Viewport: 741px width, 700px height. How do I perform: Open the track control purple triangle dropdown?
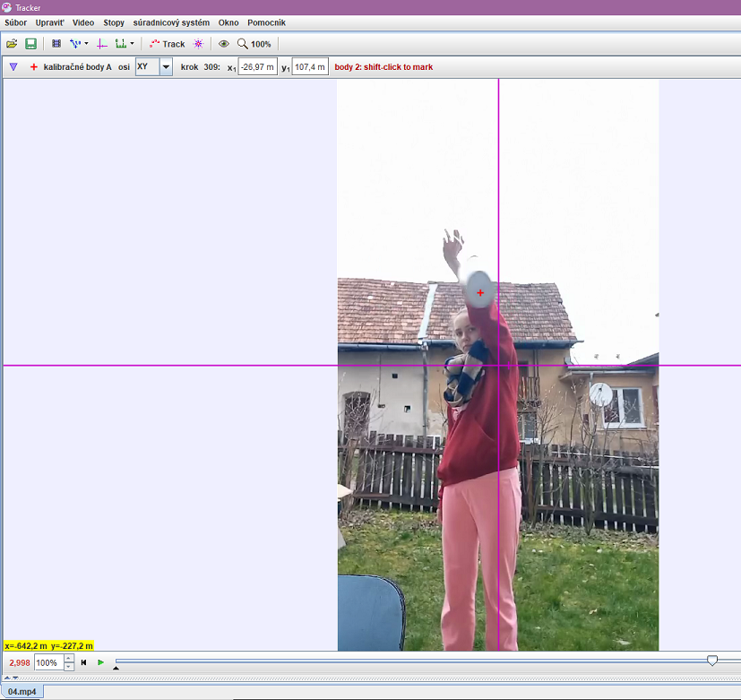coord(13,67)
